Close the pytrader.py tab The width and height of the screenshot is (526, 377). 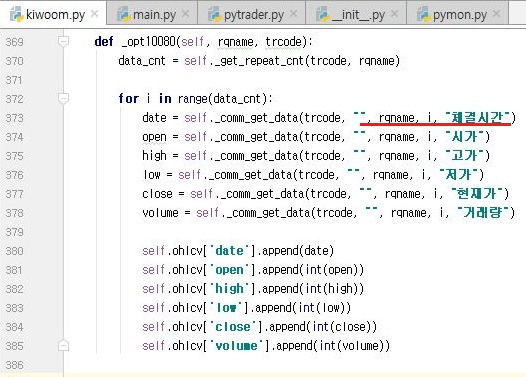tap(294, 13)
